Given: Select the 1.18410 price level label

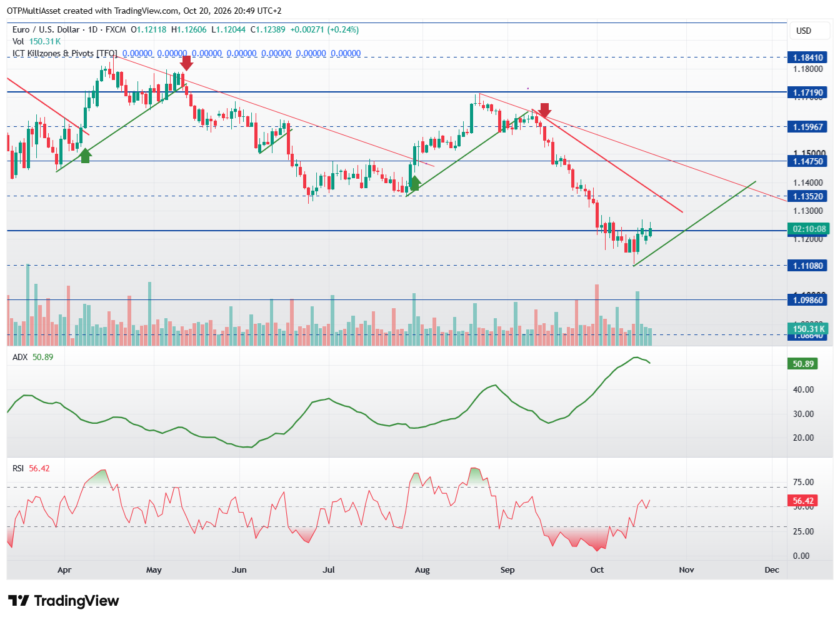Looking at the screenshot, I should point(808,58).
